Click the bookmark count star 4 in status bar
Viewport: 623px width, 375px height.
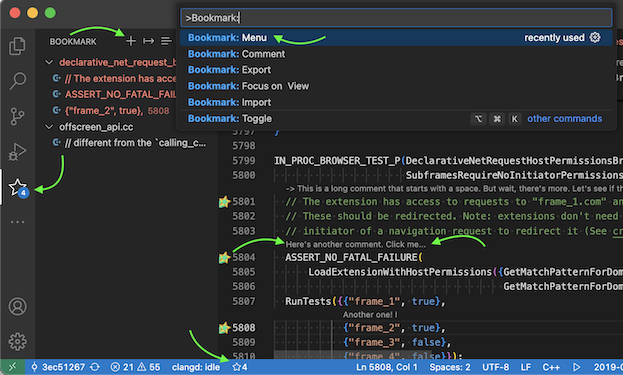click(x=240, y=367)
